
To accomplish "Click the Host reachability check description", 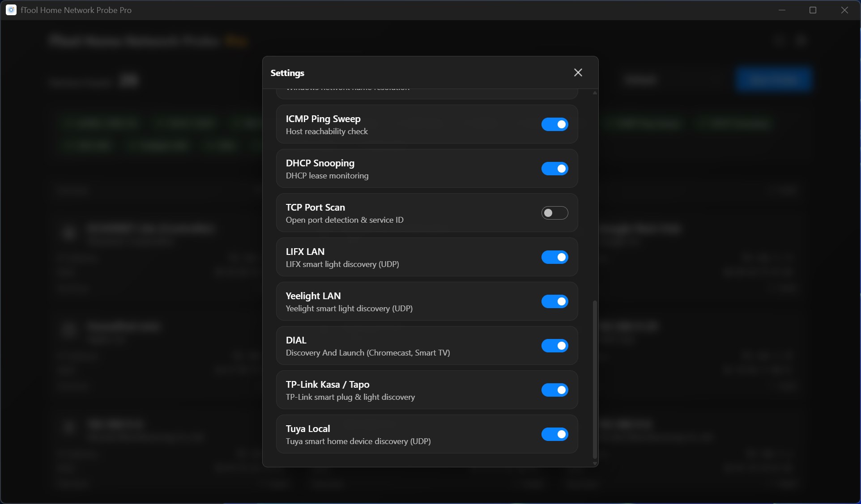I will (326, 131).
